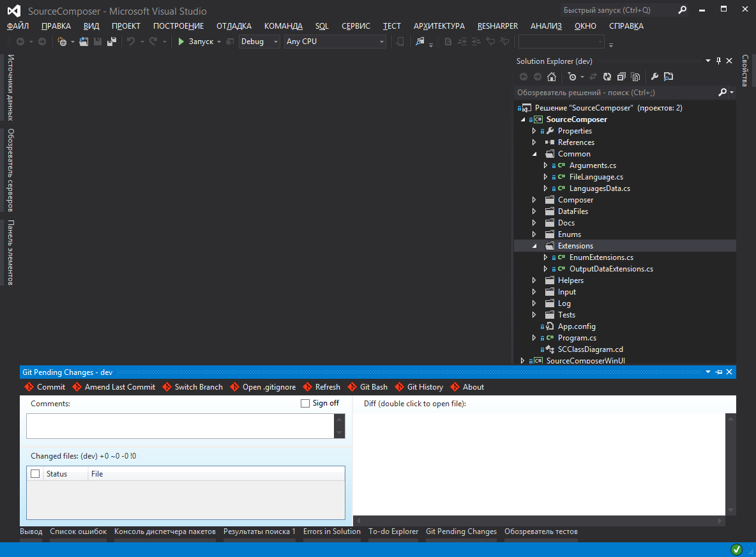Click the Switch Branch button
This screenshot has width=756, height=557.
pos(193,387)
